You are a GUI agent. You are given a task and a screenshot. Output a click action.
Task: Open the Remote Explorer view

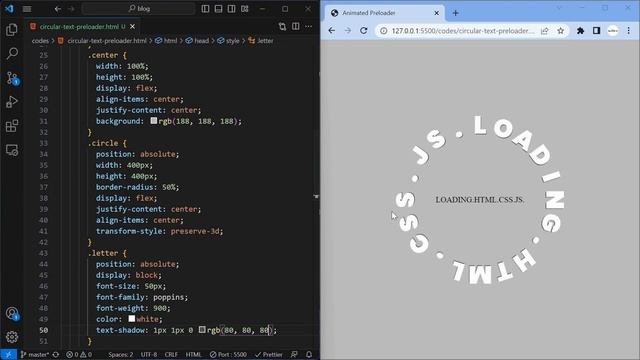[12, 150]
